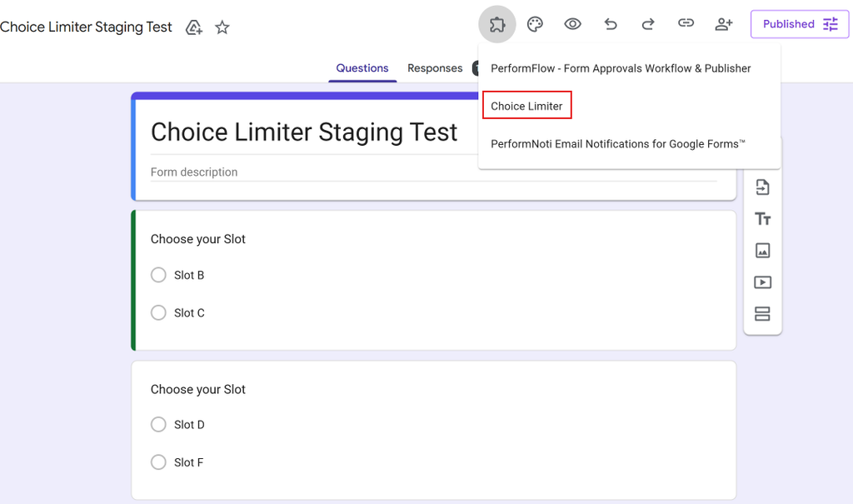
Task: Add section from the side toolbar
Action: click(763, 314)
